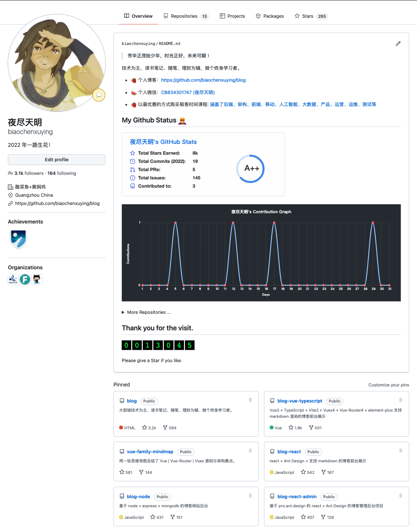Click Customize your pins
Image resolution: width=417 pixels, height=532 pixels.
389,385
